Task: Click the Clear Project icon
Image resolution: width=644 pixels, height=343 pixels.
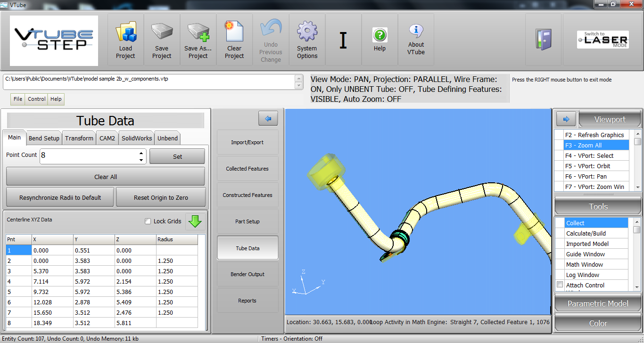Action: coord(234,32)
